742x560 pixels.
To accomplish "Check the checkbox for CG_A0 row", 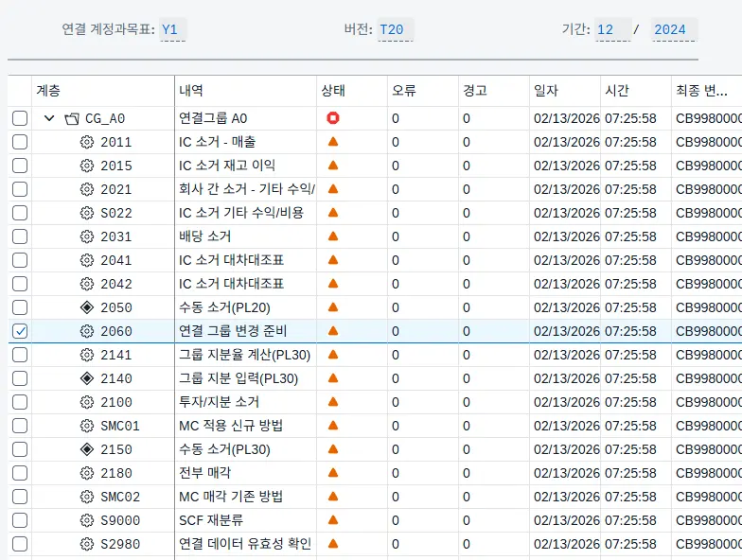I will click(x=20, y=118).
